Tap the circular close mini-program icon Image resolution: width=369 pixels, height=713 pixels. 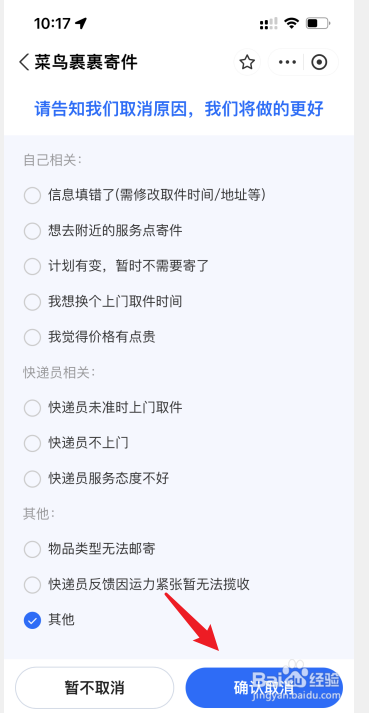tap(319, 62)
